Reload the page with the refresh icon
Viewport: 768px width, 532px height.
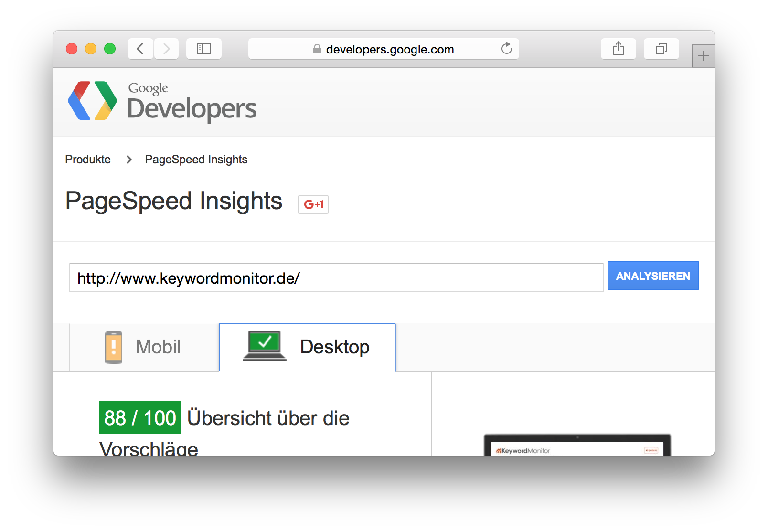506,48
